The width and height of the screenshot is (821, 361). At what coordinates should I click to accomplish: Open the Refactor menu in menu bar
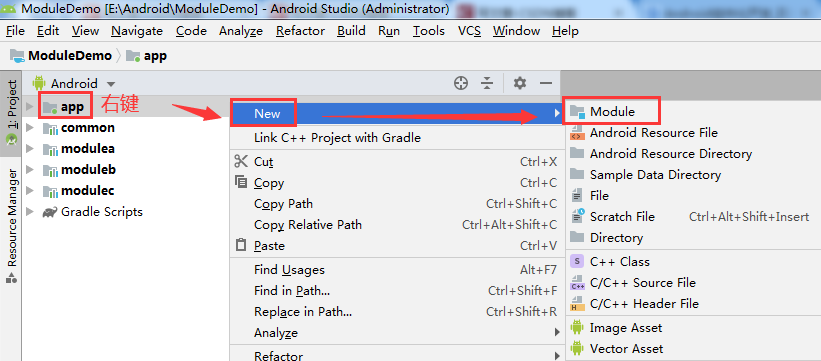tap(301, 31)
